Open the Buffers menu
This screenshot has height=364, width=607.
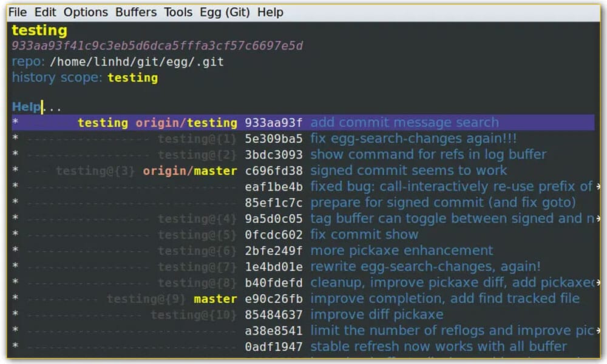pyautogui.click(x=135, y=12)
